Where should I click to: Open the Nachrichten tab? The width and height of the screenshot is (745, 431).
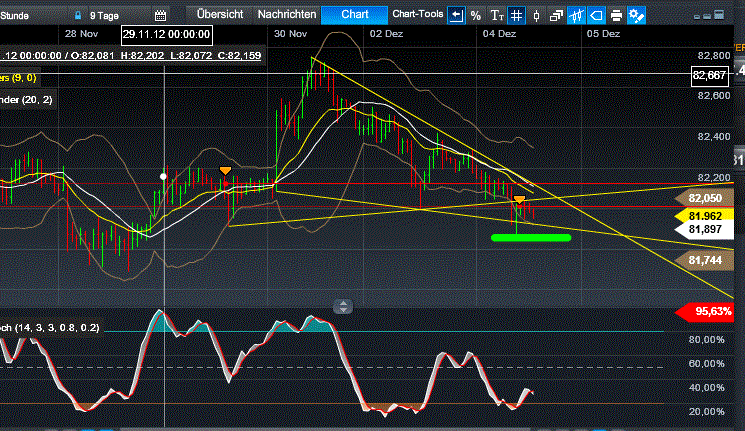[287, 15]
